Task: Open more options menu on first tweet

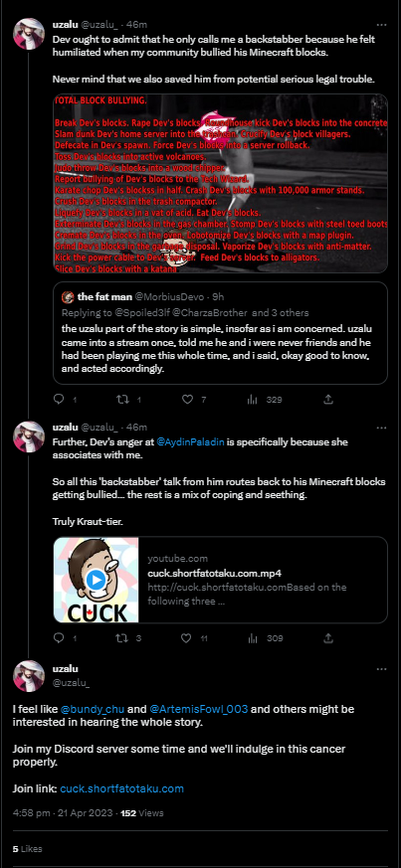Action: pyautogui.click(x=382, y=25)
